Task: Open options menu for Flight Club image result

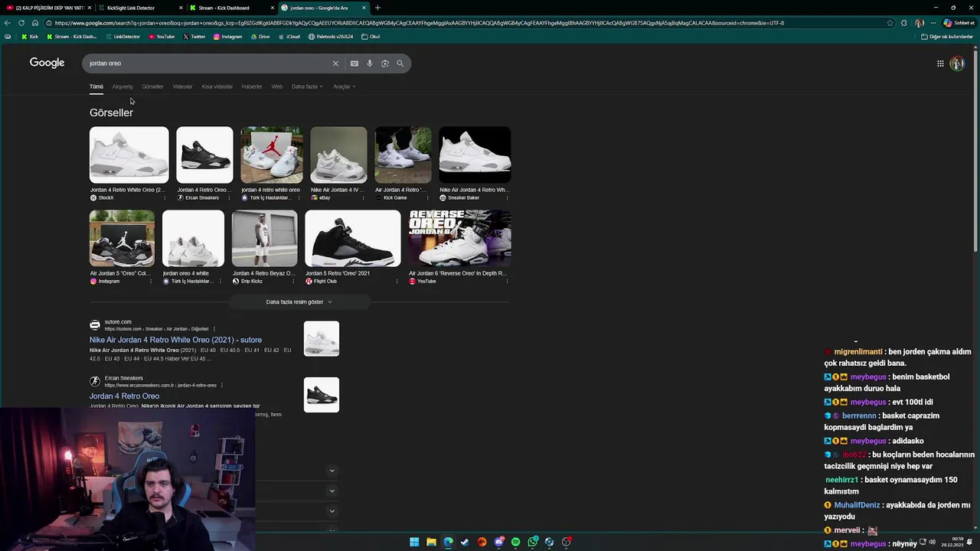Action: (x=397, y=281)
